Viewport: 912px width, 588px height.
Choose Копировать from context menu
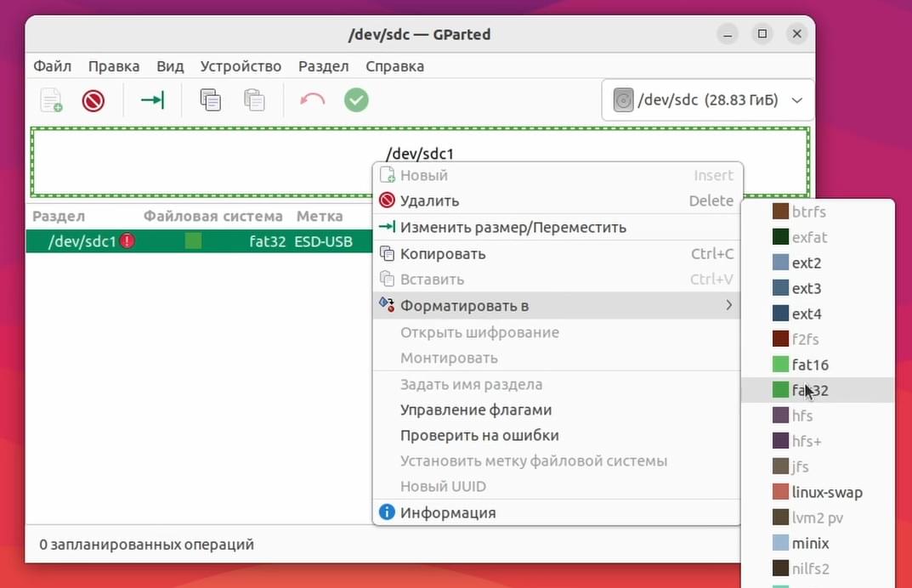(x=558, y=253)
